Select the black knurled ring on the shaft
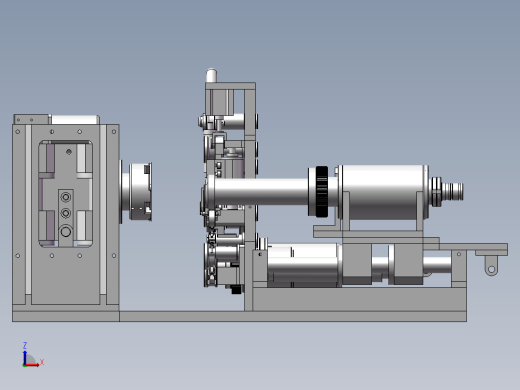 click(x=322, y=192)
